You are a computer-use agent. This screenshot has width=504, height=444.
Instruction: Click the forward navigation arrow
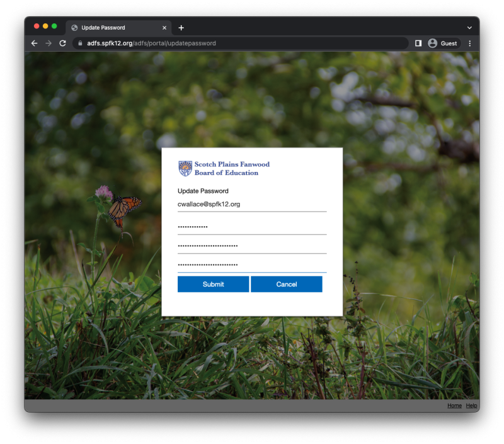click(49, 43)
